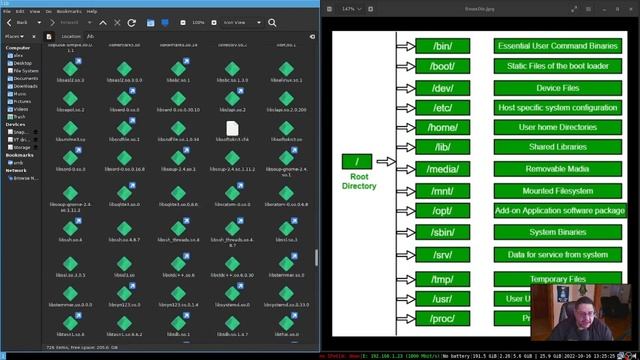The image size is (640, 360).
Task: Open the Back history dropdown arrow
Action: (39, 23)
